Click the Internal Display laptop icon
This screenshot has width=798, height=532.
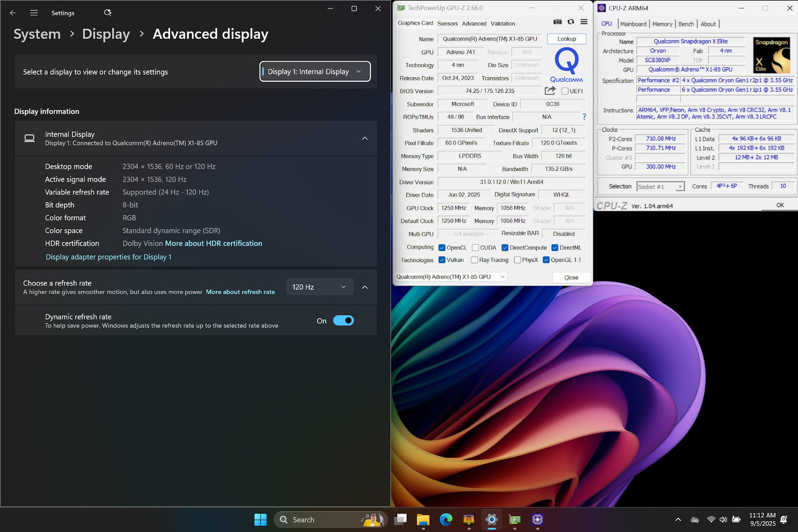coord(29,138)
